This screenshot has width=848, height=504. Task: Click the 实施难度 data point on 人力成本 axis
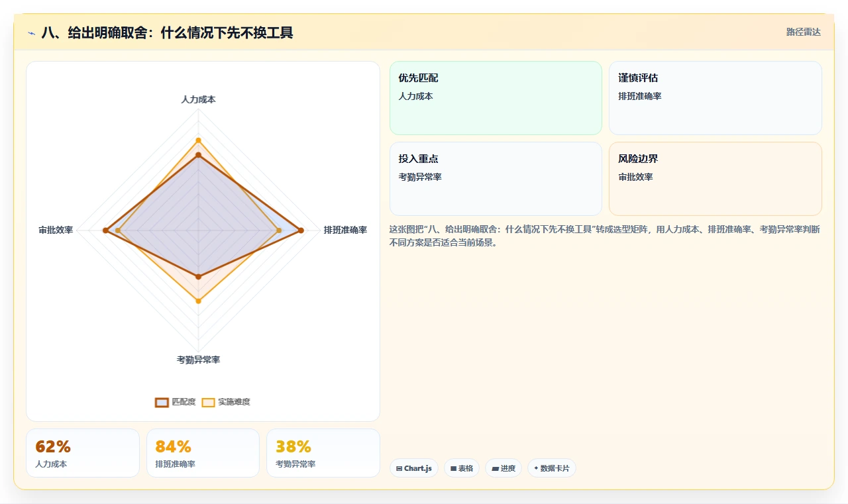(198, 140)
